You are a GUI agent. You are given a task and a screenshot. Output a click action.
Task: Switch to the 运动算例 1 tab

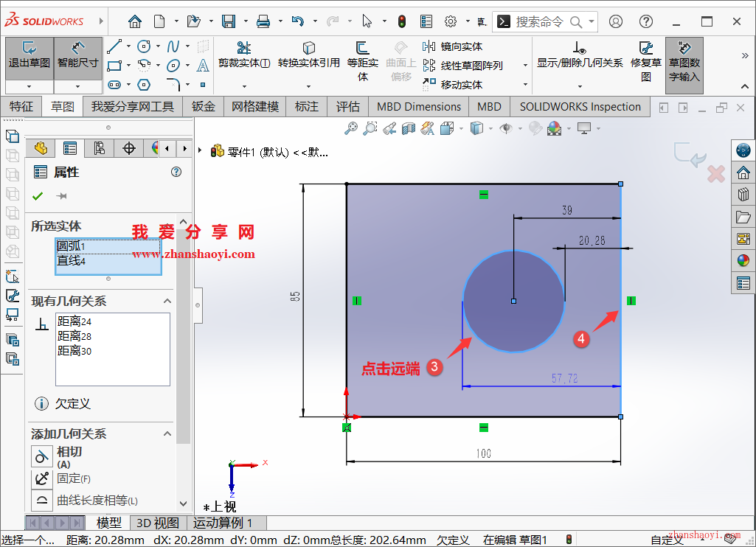pos(223,523)
